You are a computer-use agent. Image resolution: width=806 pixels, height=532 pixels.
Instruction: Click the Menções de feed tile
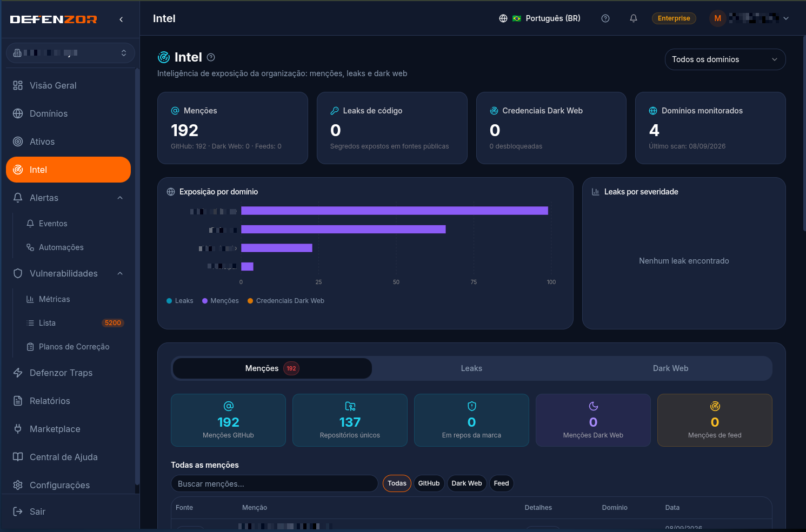coord(715,420)
